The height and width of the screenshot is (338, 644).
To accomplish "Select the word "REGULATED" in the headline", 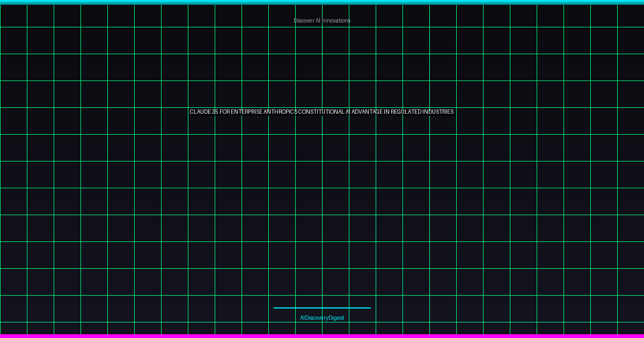I will (x=406, y=112).
